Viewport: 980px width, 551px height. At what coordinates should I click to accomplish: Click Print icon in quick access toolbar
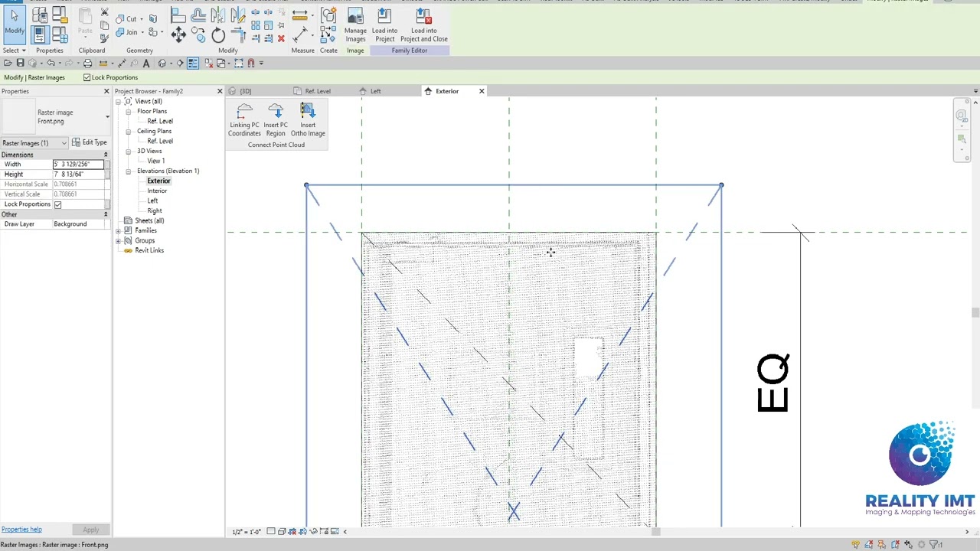coord(87,64)
